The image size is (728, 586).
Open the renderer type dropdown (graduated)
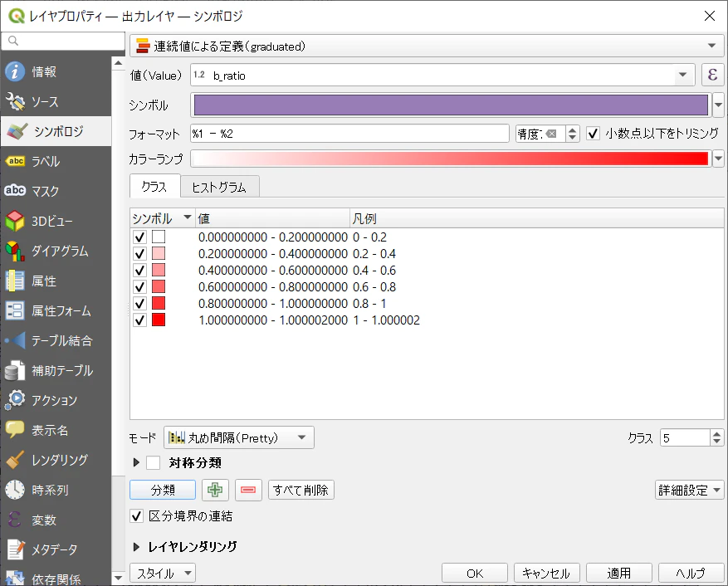(x=426, y=46)
